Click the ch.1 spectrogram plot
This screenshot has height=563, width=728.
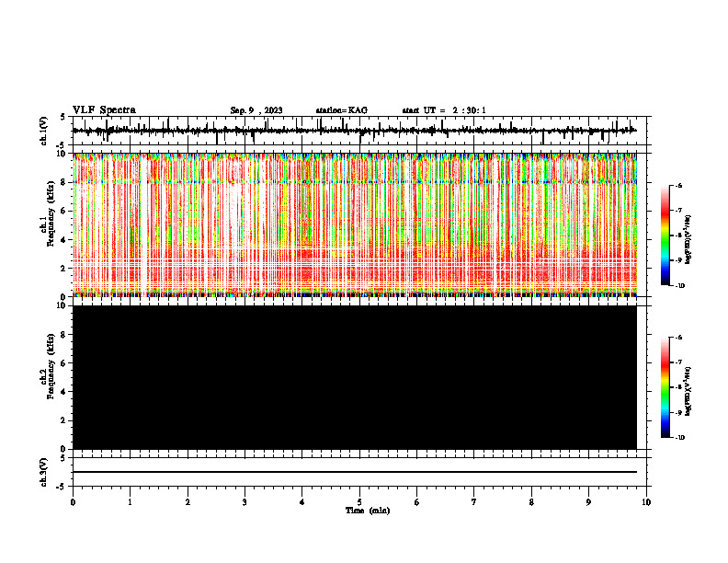(x=355, y=224)
